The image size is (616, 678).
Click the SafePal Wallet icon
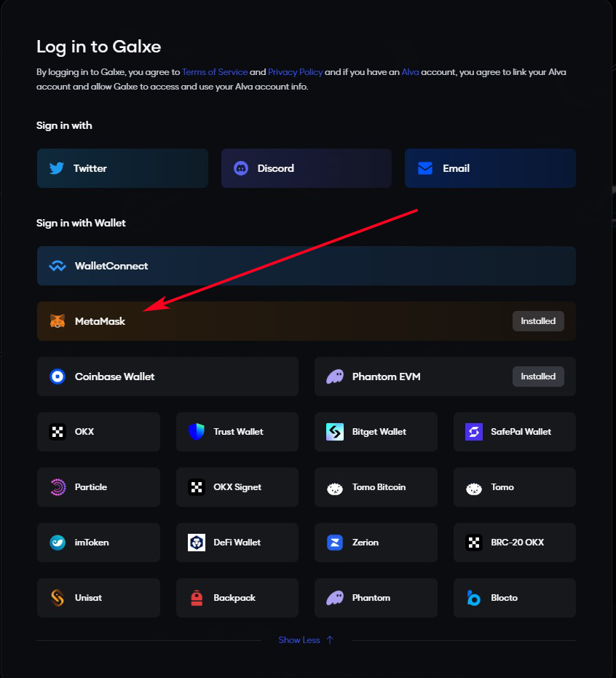(x=474, y=432)
